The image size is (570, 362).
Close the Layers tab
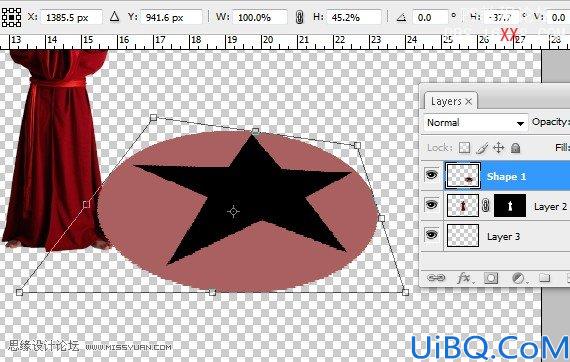coord(469,102)
